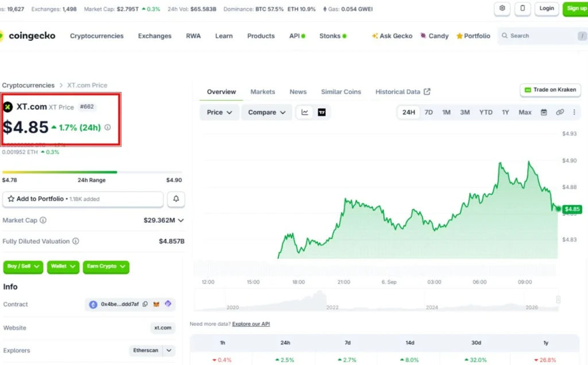The width and height of the screenshot is (588, 365).
Task: Click the XT.com coin logo icon
Action: (8, 107)
